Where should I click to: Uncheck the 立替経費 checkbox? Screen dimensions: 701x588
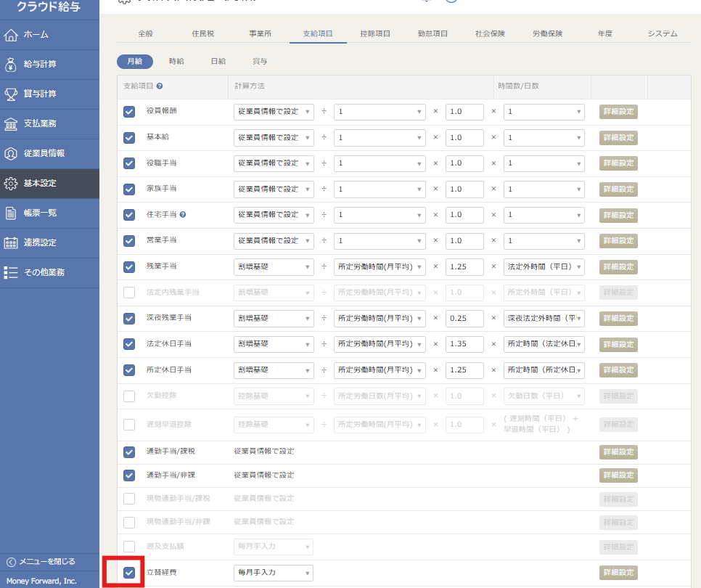click(x=129, y=573)
